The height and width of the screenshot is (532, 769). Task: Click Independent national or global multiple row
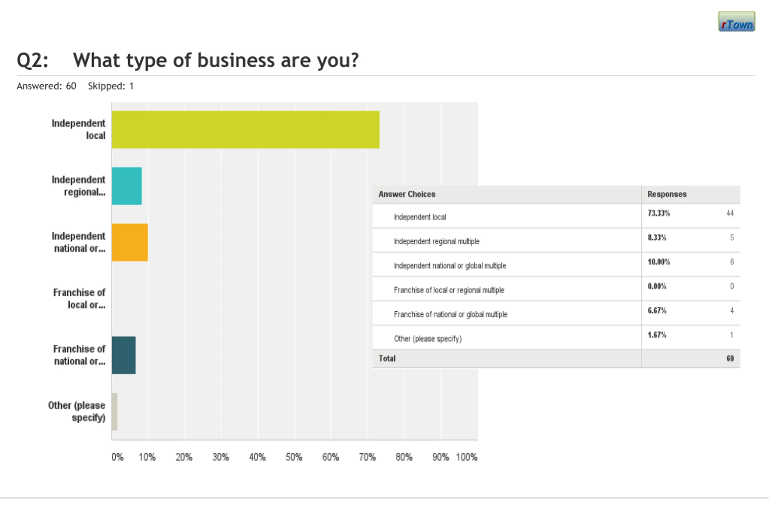point(450,266)
